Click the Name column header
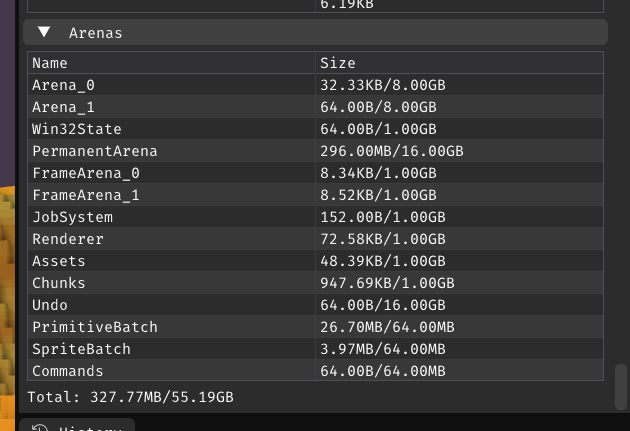 [50, 63]
